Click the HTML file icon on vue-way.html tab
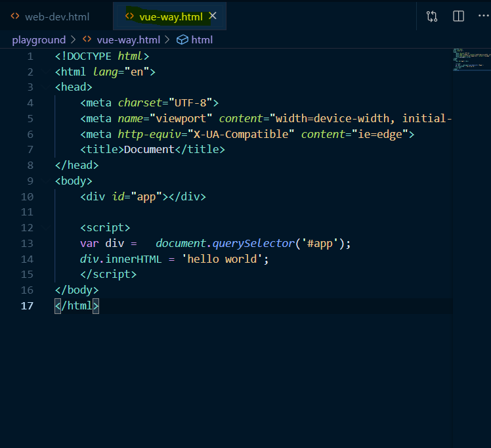This screenshot has width=491, height=448. tap(129, 16)
